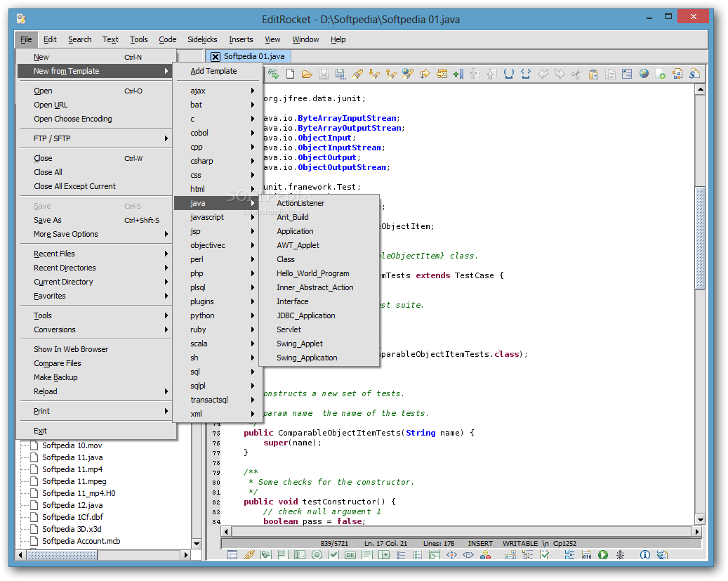Click Compare Files in File menu
728x581 pixels.
[96, 363]
